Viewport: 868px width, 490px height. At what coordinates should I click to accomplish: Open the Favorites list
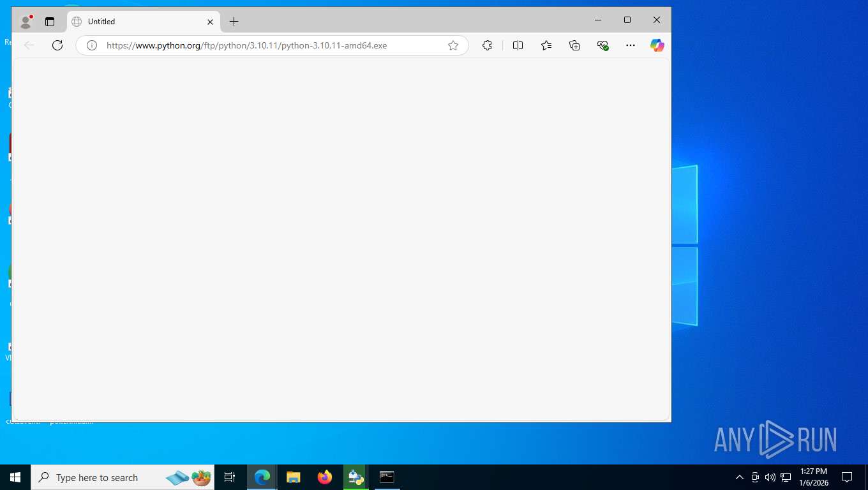tap(546, 45)
